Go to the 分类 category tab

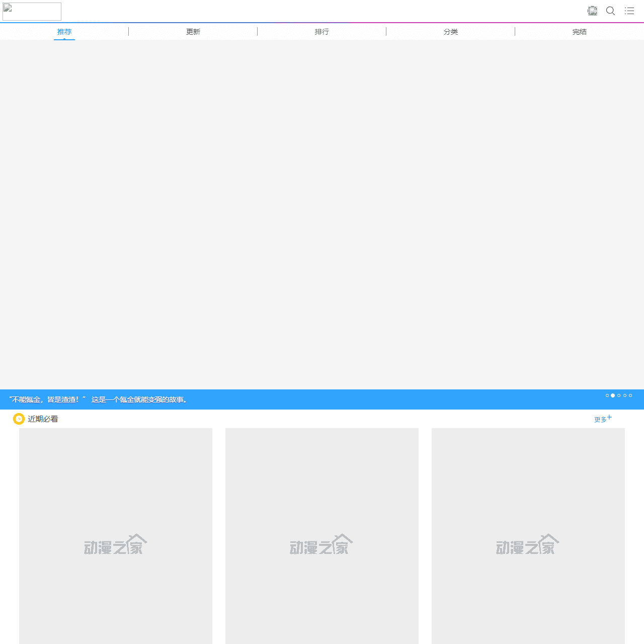coord(451,32)
